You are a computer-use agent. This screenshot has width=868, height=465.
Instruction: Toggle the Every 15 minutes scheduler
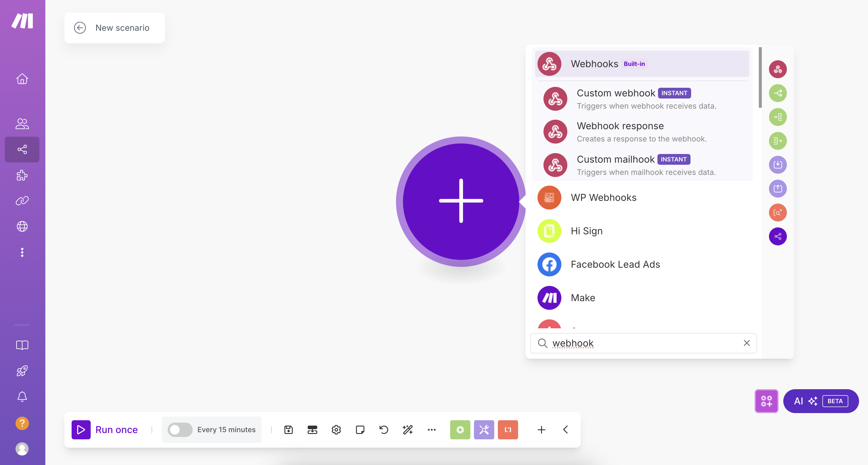(179, 429)
